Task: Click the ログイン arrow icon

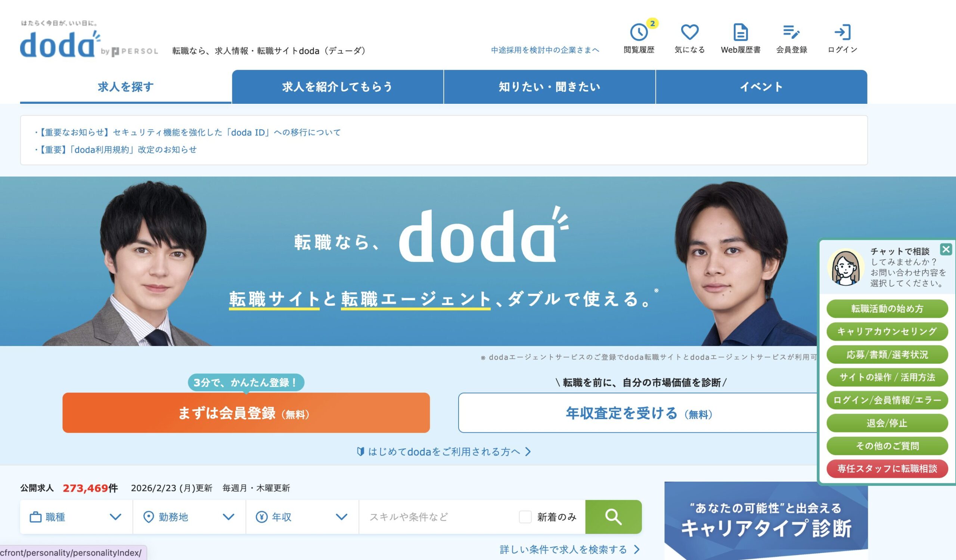Action: tap(842, 32)
